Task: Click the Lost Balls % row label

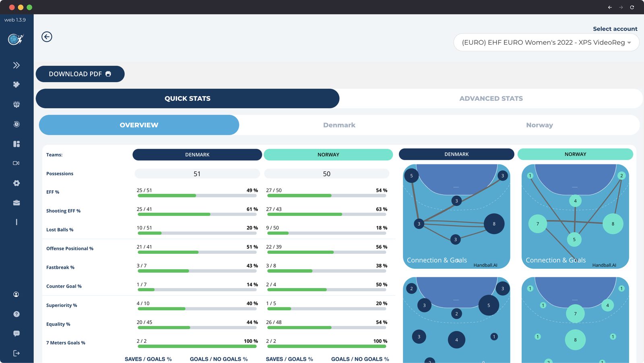Action: click(60, 230)
